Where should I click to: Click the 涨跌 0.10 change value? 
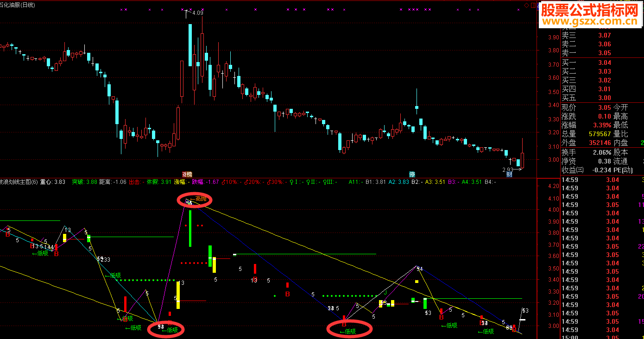tap(604, 116)
